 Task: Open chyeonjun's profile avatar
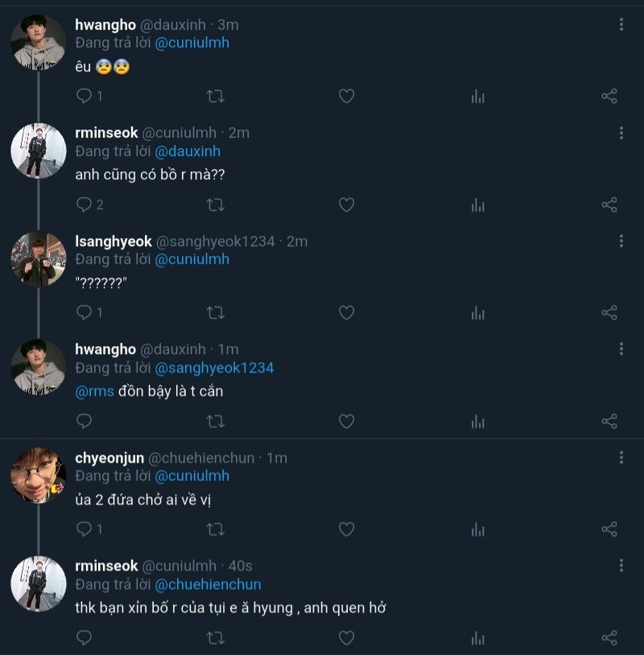[38, 475]
